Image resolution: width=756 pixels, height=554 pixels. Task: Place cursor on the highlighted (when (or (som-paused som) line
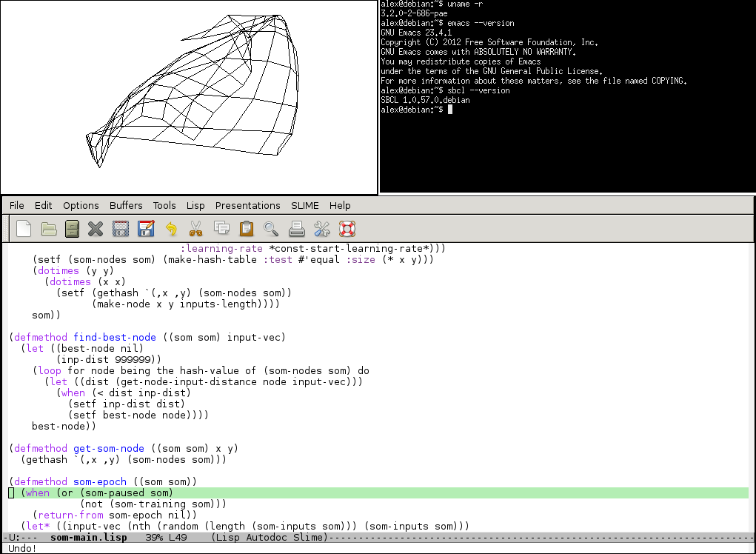point(378,493)
